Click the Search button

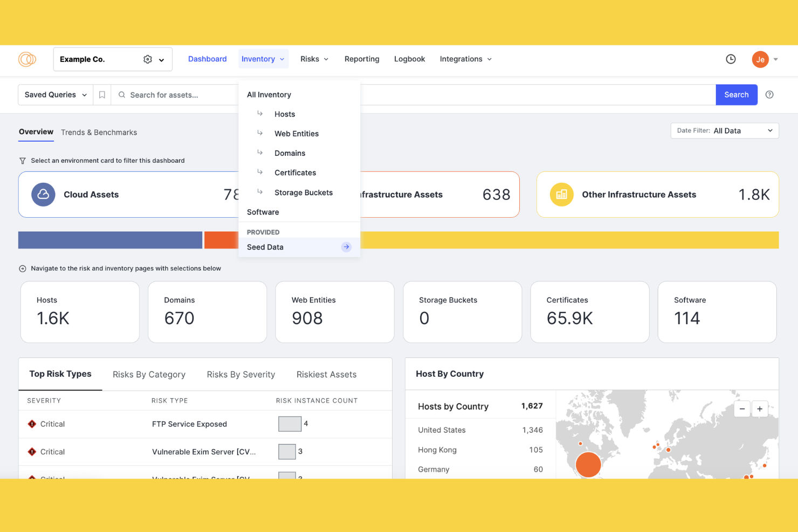point(737,94)
